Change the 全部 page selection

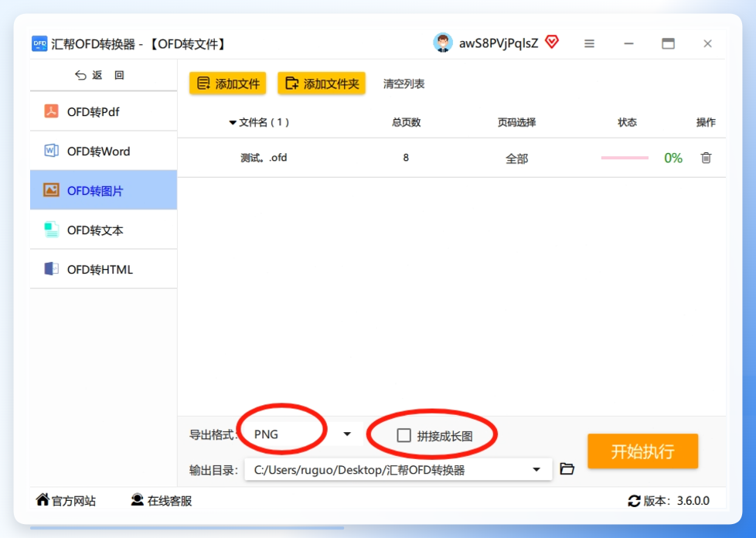pyautogui.click(x=516, y=158)
